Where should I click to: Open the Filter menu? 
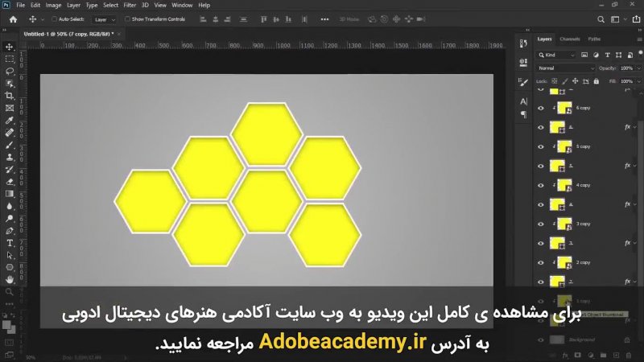130,5
